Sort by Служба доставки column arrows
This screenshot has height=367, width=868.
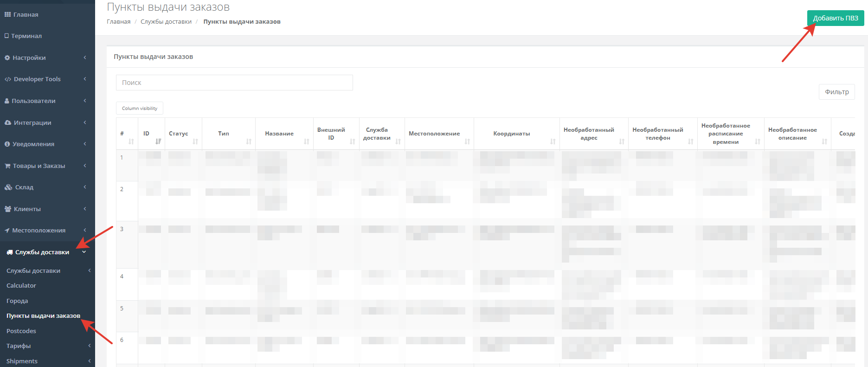pyautogui.click(x=398, y=142)
